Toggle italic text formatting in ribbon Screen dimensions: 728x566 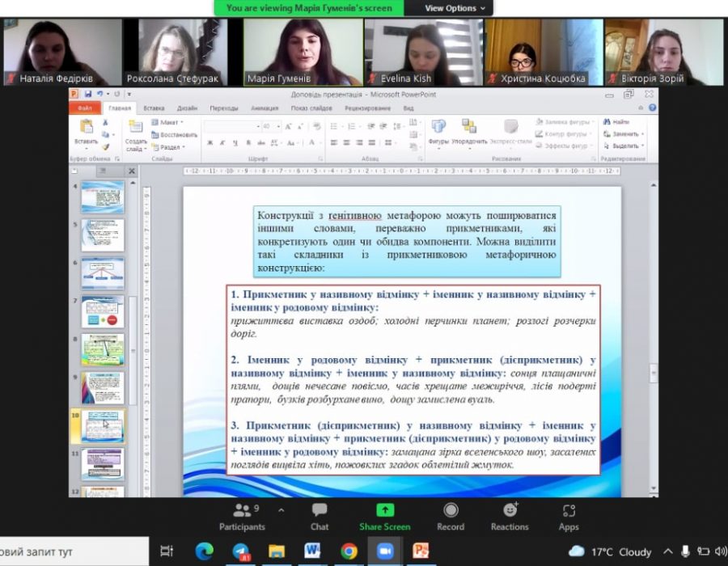222,143
